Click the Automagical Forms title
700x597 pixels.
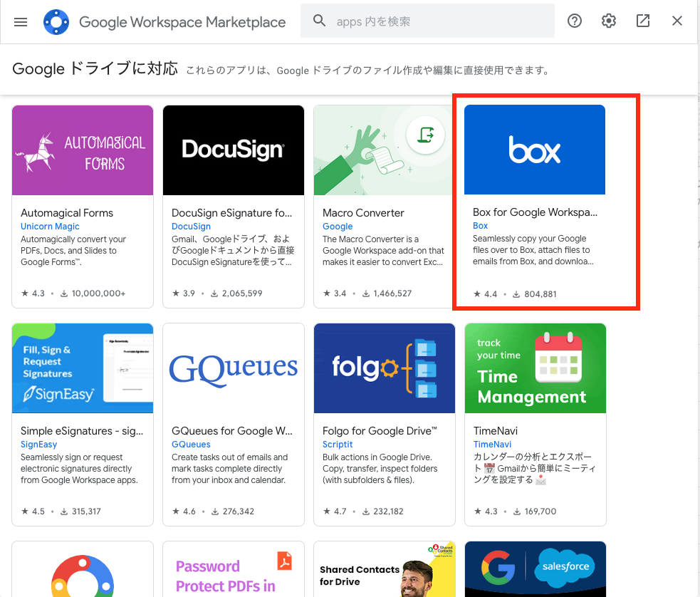pyautogui.click(x=67, y=213)
